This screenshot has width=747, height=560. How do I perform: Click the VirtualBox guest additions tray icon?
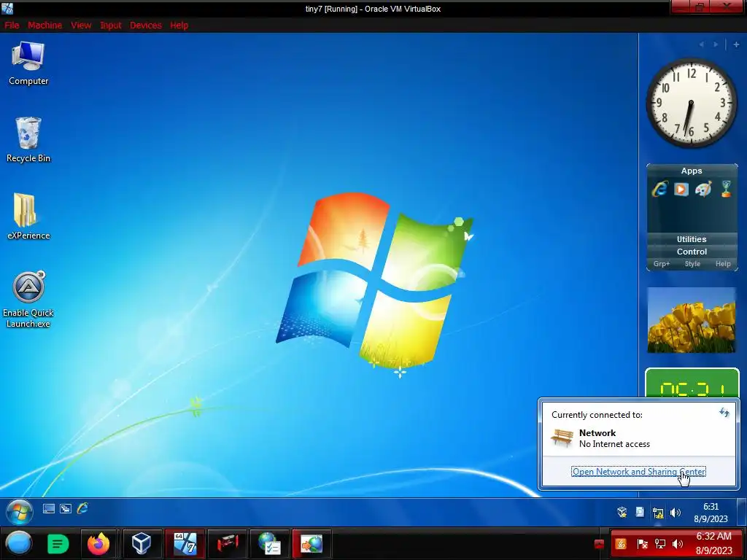coord(622,513)
